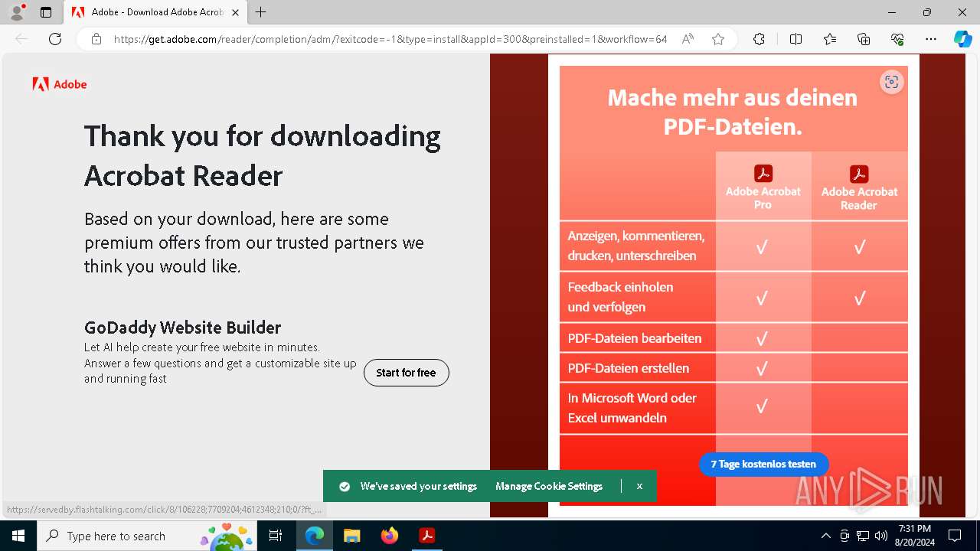
Task: Open Browser essentials icon
Action: click(x=897, y=39)
